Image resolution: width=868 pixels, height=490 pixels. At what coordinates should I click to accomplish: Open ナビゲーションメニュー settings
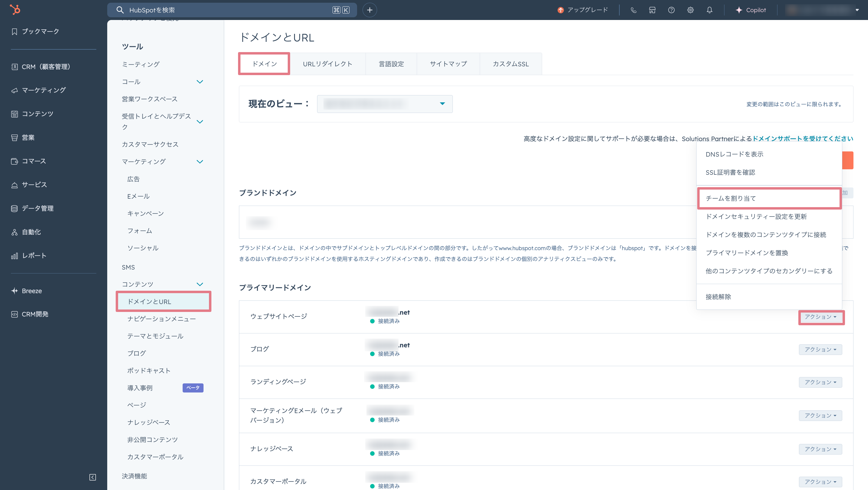tap(162, 319)
